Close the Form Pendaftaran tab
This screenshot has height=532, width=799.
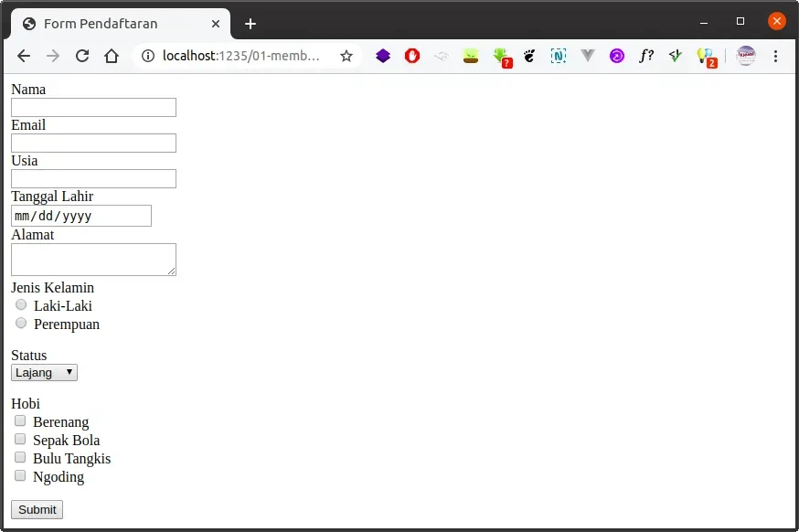click(216, 24)
